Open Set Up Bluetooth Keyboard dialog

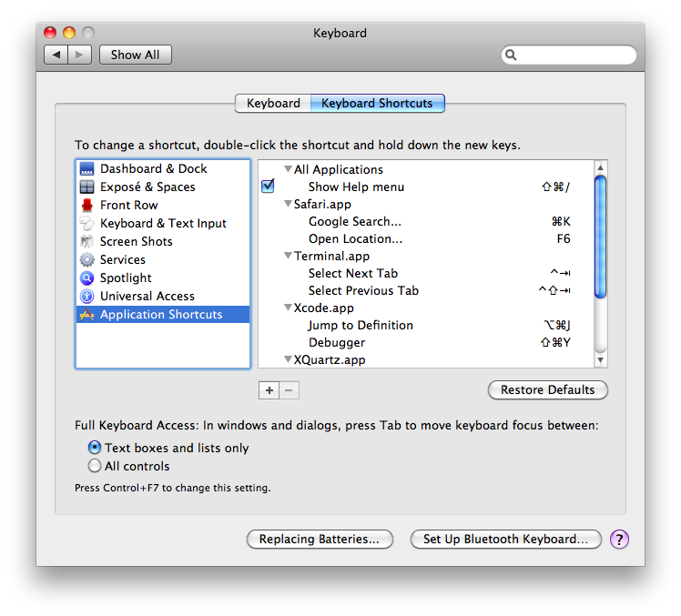(505, 540)
